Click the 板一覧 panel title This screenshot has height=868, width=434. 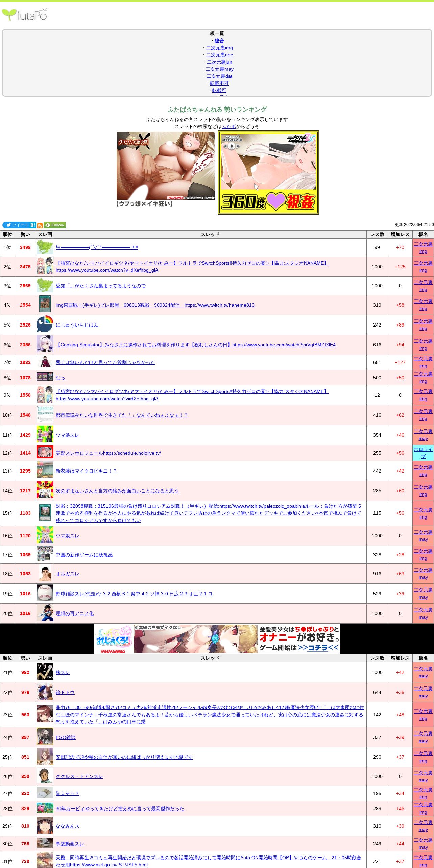[x=217, y=33]
